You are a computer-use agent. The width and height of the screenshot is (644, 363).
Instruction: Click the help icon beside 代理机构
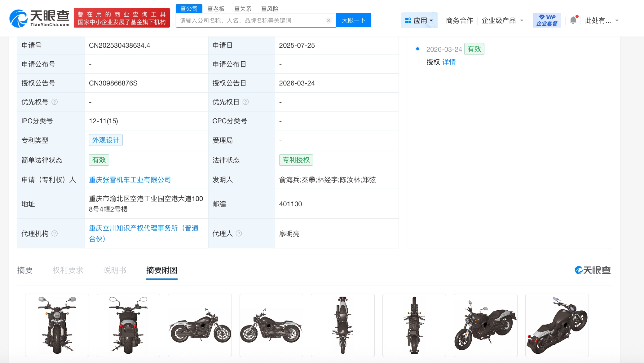pos(55,234)
